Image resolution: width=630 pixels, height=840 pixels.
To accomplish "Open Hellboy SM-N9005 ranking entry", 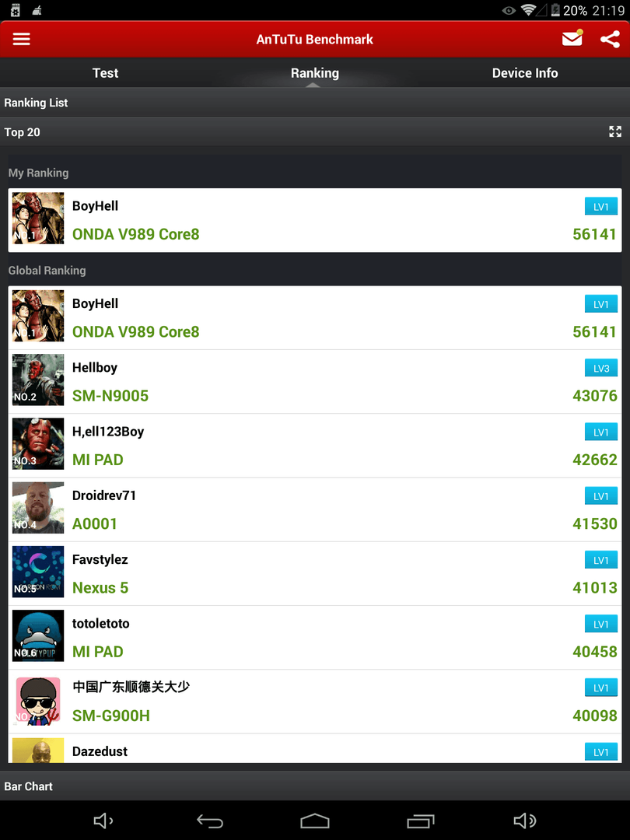I will [315, 381].
